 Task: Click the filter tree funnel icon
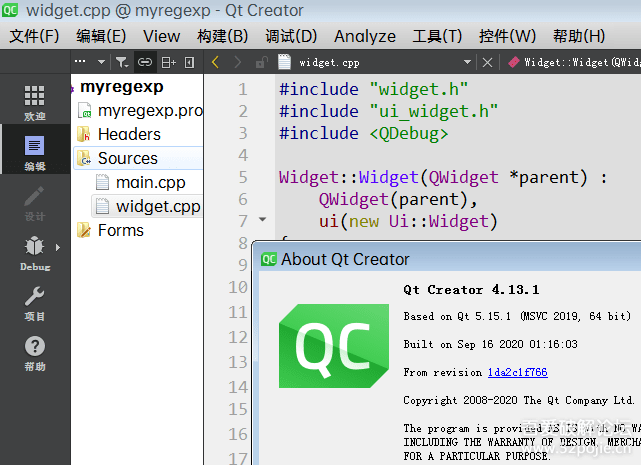point(121,62)
